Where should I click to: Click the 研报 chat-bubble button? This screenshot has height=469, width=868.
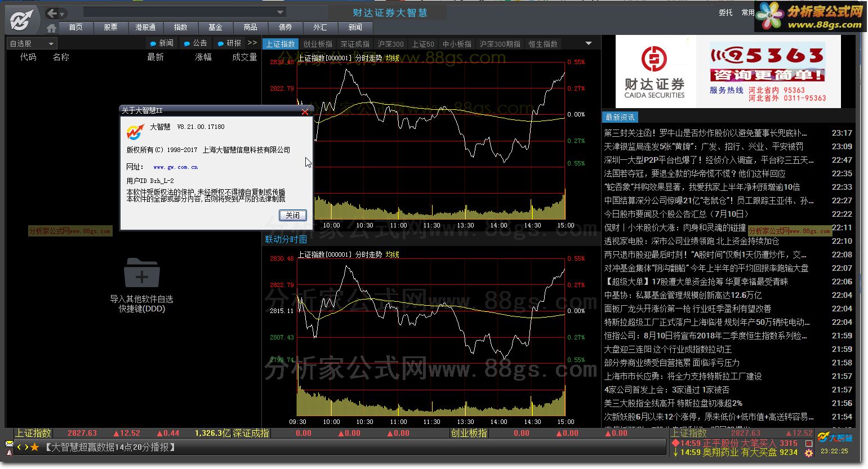(230, 43)
